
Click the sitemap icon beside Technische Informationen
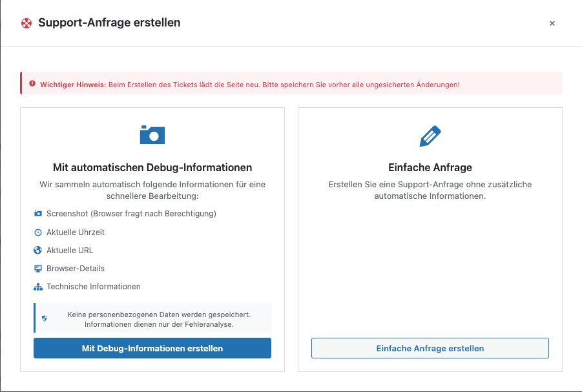[38, 287]
